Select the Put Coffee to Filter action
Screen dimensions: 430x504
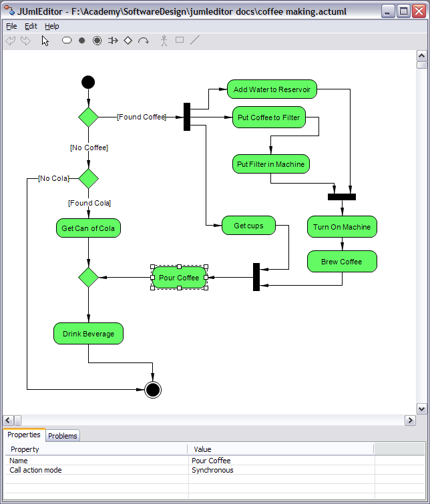269,117
